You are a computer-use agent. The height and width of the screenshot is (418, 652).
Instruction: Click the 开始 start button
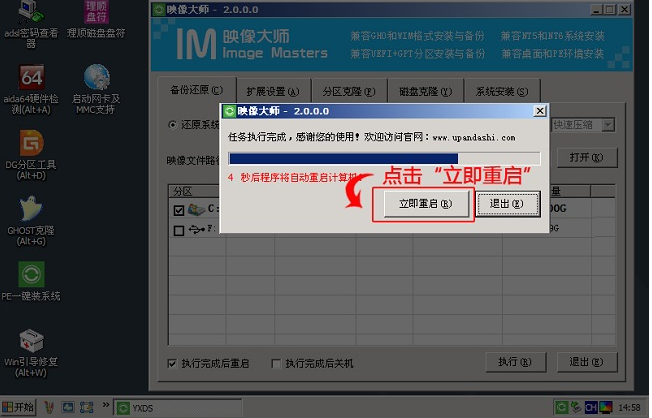[x=18, y=407]
